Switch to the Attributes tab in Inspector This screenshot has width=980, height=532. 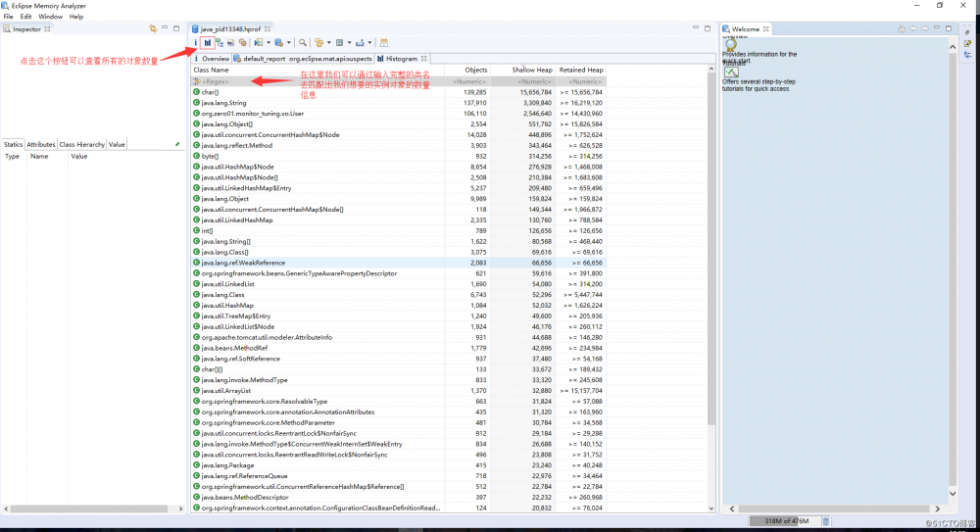(x=41, y=144)
